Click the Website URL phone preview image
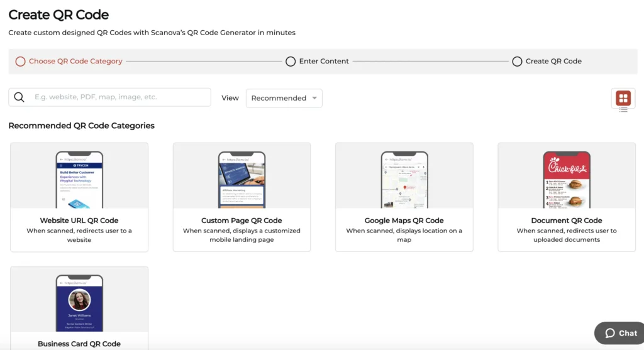Viewport: 644px width, 350px height. click(x=79, y=180)
